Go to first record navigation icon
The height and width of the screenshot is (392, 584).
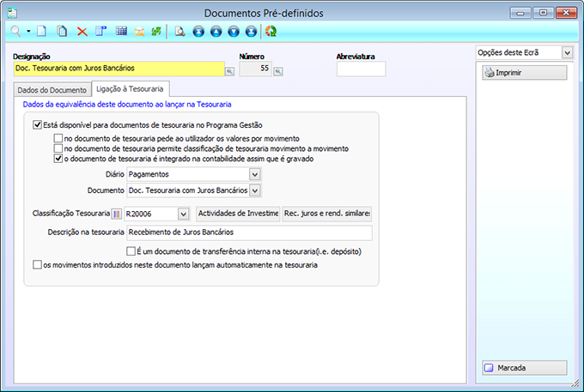point(198,32)
